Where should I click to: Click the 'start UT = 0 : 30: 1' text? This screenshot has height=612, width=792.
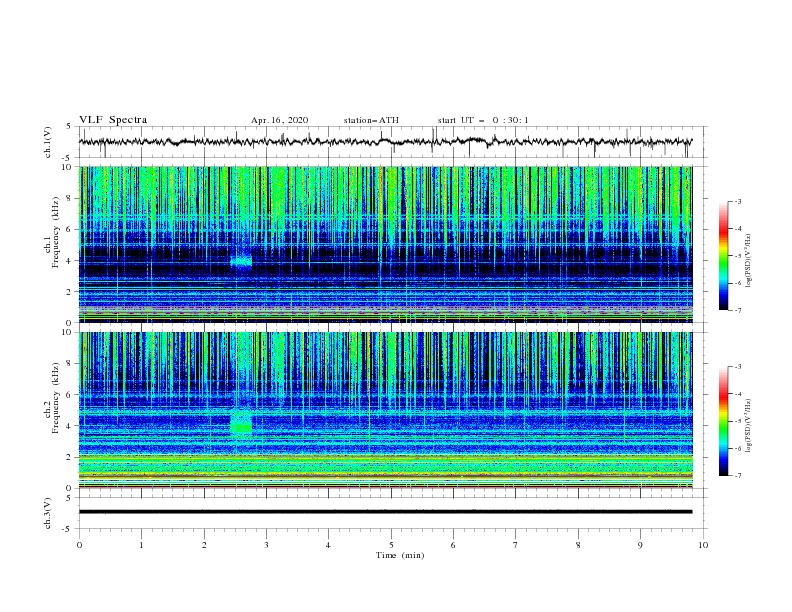483,120
